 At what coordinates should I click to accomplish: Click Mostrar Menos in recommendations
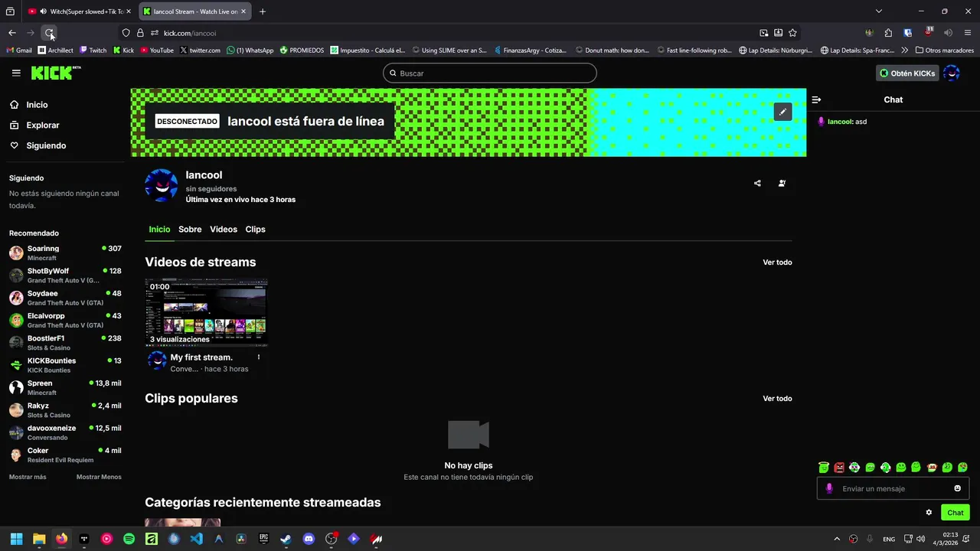[99, 477]
